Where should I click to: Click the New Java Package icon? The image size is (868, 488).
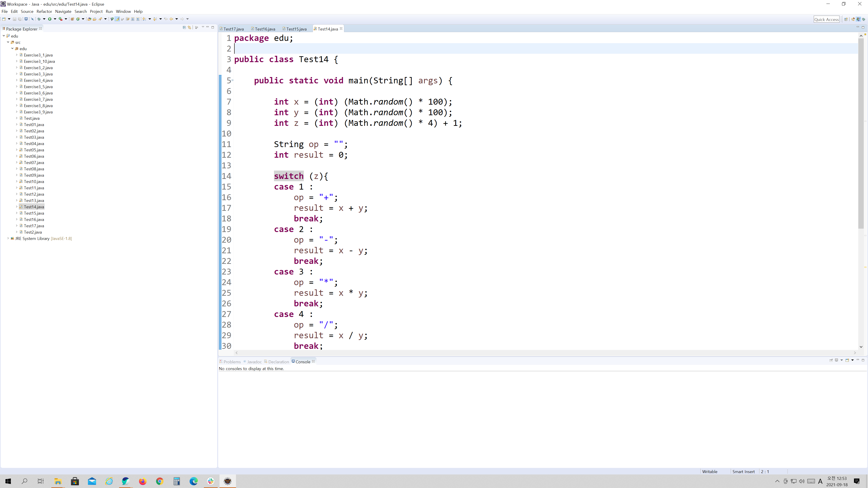72,19
